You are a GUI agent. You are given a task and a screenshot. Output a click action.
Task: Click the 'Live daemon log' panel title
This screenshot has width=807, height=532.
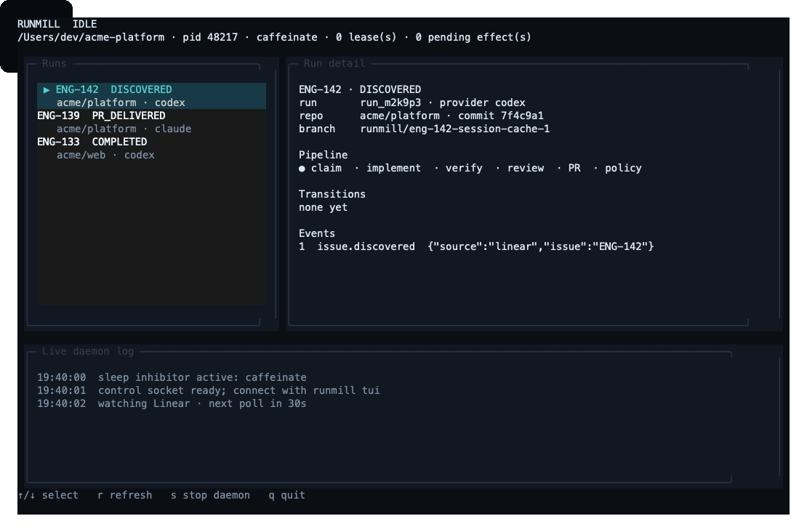pos(88,352)
